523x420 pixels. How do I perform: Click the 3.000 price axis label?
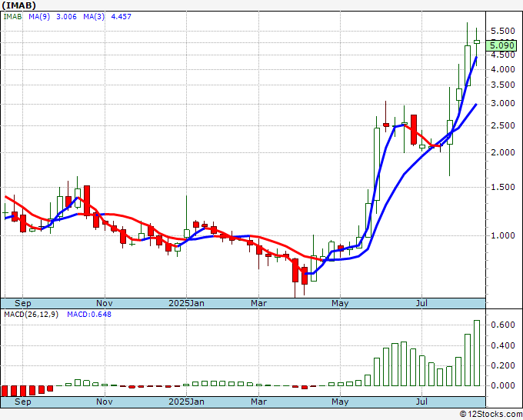pos(503,103)
